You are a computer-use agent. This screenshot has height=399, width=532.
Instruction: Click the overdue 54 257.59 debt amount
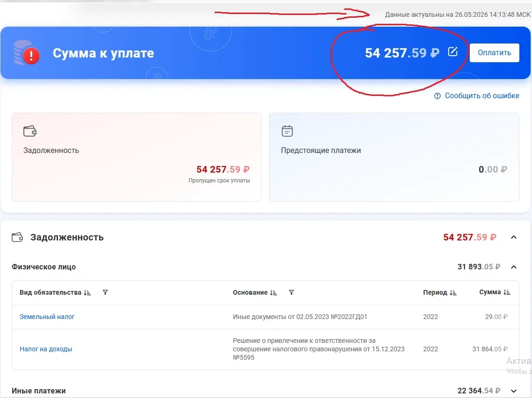click(x=223, y=169)
